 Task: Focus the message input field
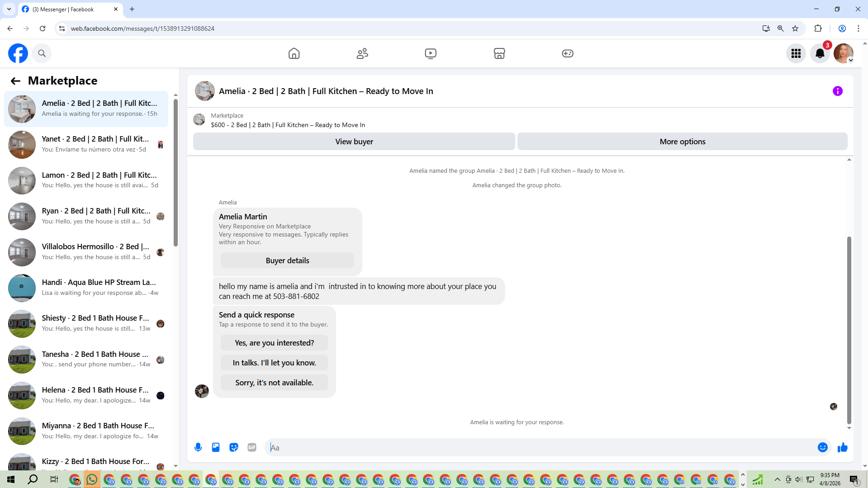coord(541,447)
